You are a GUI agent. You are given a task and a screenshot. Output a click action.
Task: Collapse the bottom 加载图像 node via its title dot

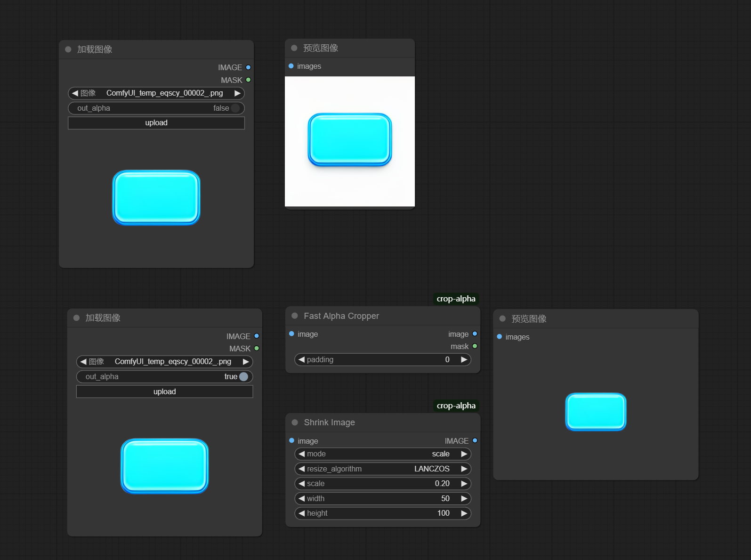tap(77, 318)
